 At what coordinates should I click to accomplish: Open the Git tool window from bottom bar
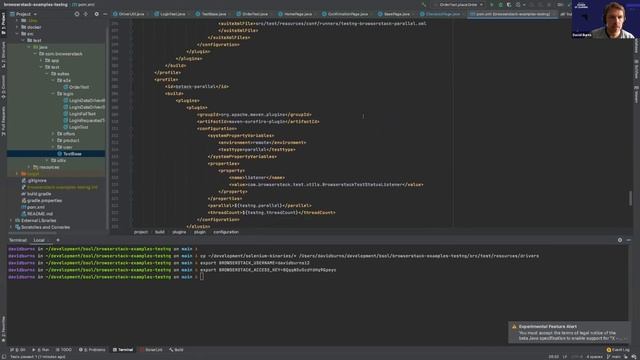click(18, 350)
